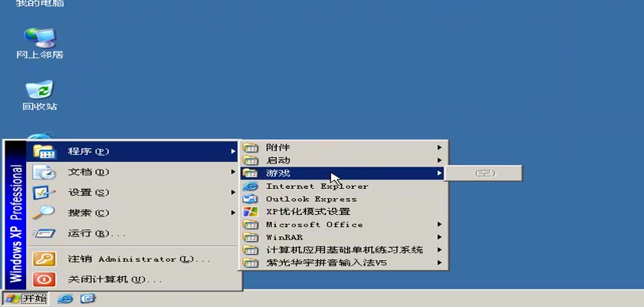The height and width of the screenshot is (307, 644).
Task: Expand the 程序(P) submenu arrow
Action: coord(233,152)
